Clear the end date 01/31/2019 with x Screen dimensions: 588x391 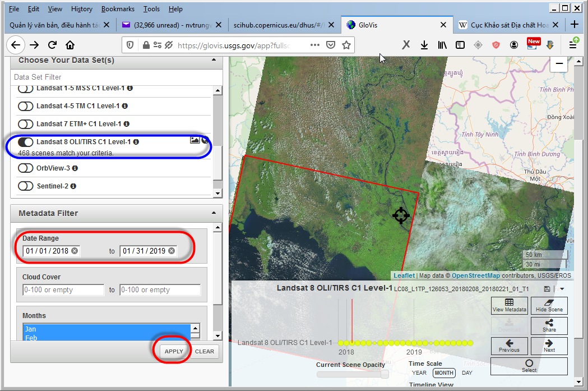(x=172, y=251)
